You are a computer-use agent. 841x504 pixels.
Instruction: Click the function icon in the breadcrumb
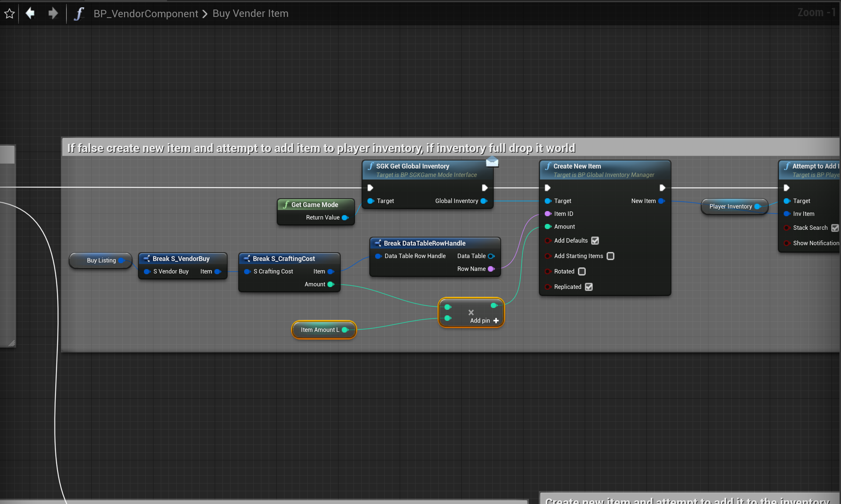(x=79, y=14)
